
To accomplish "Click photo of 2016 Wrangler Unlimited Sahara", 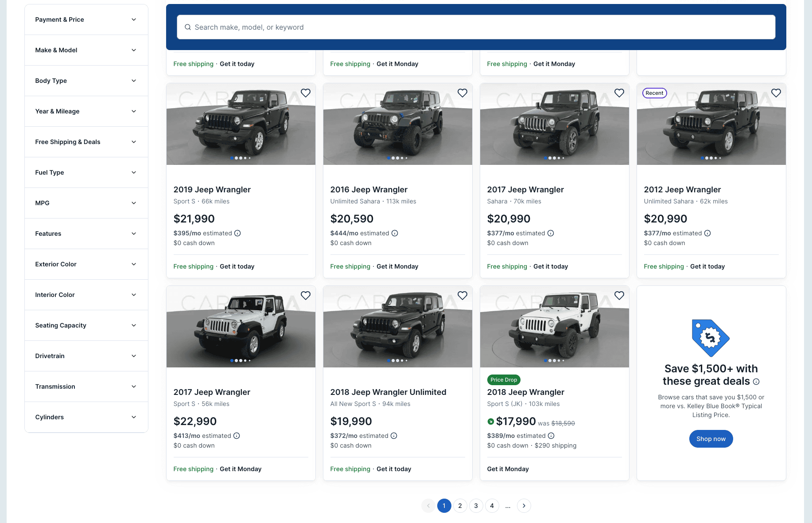I will [x=398, y=124].
